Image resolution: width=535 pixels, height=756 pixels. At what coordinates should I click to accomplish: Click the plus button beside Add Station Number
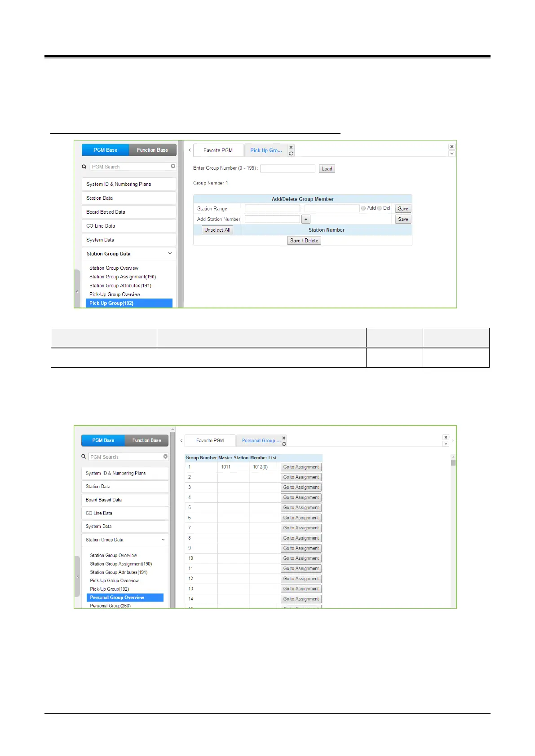pos(306,220)
